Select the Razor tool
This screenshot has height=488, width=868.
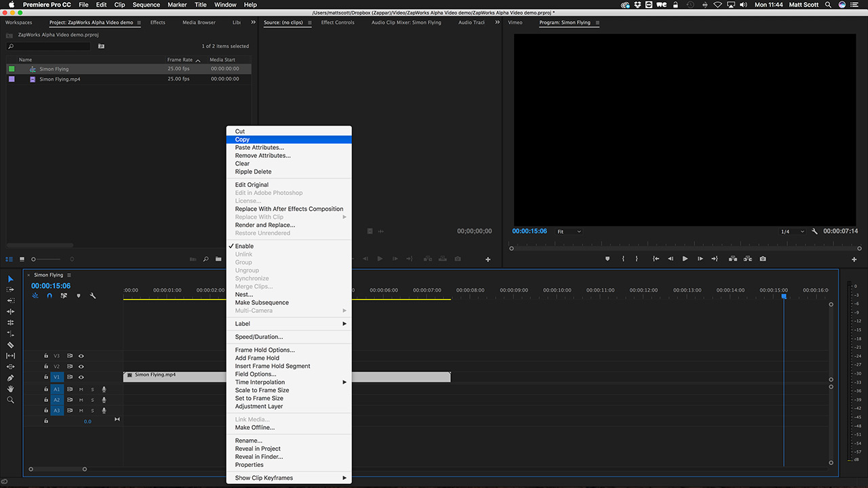click(10, 344)
